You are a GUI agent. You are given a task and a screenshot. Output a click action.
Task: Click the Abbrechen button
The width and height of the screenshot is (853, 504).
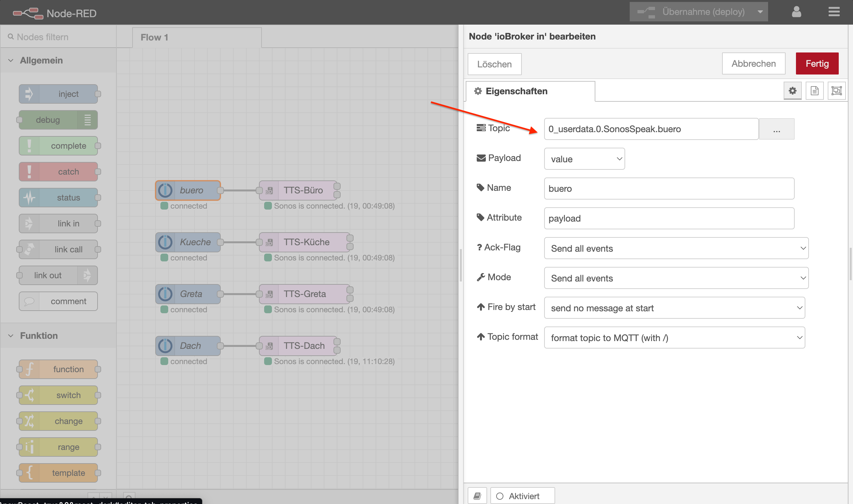click(x=753, y=63)
